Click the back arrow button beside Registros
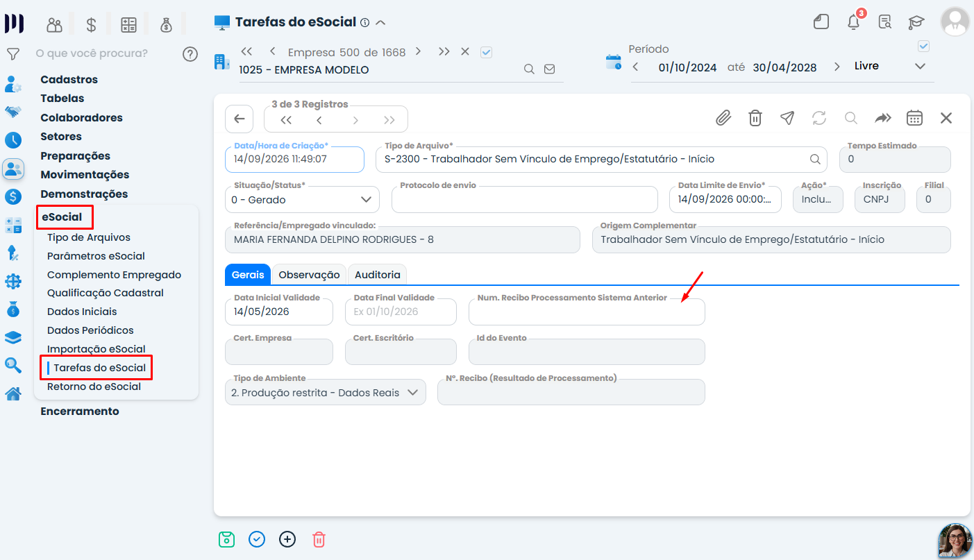974x560 pixels. pyautogui.click(x=240, y=119)
